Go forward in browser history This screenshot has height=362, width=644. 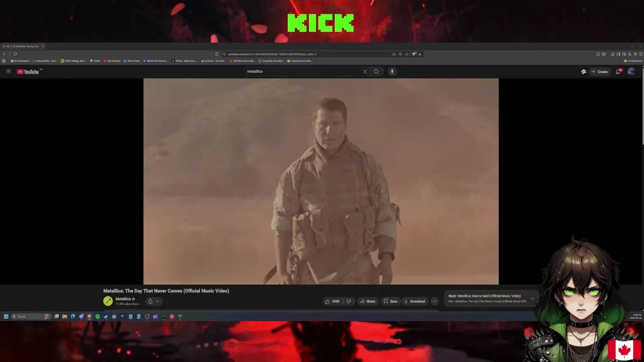10,54
